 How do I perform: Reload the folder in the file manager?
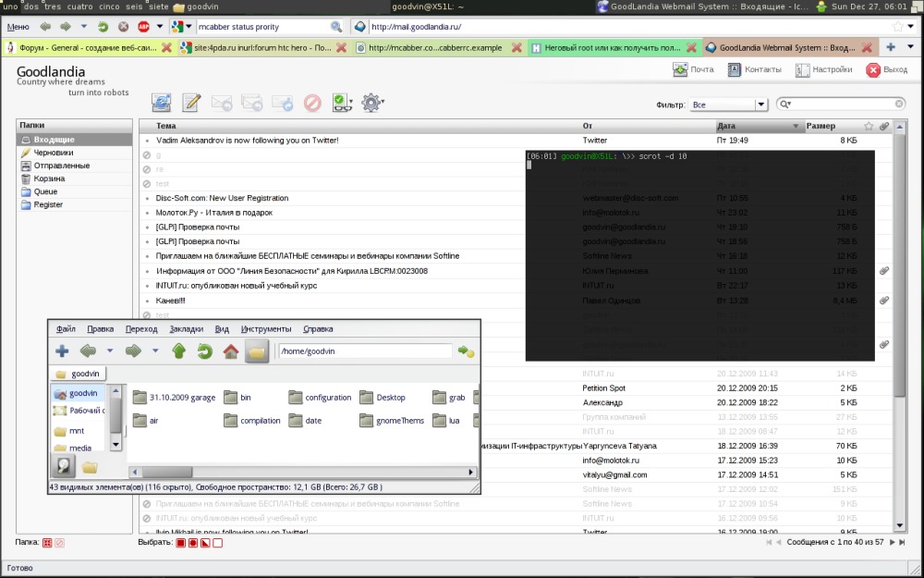[x=204, y=351]
